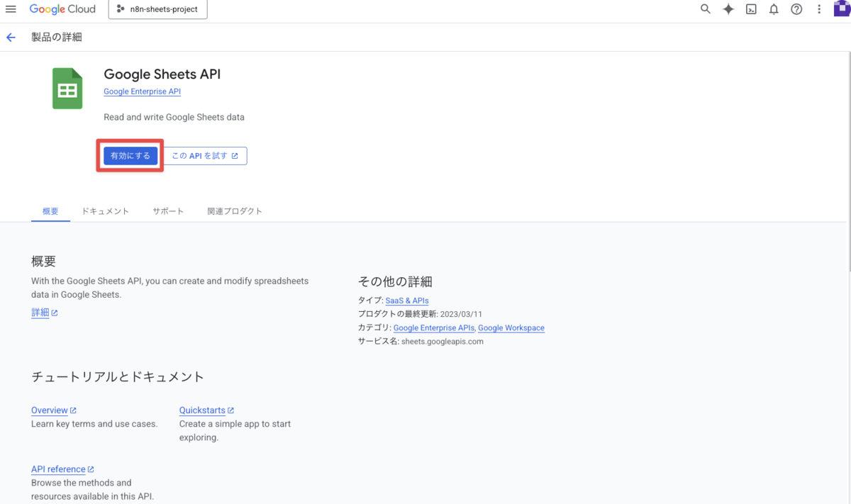Click the green Google Sheets product icon
This screenshot has width=851, height=504.
(x=67, y=89)
